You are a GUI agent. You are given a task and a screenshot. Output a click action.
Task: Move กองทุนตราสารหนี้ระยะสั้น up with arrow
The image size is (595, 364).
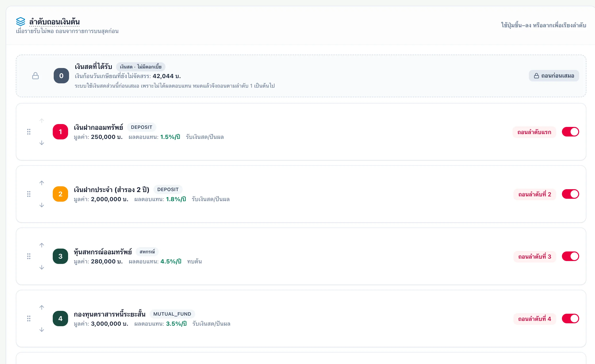pos(42,307)
